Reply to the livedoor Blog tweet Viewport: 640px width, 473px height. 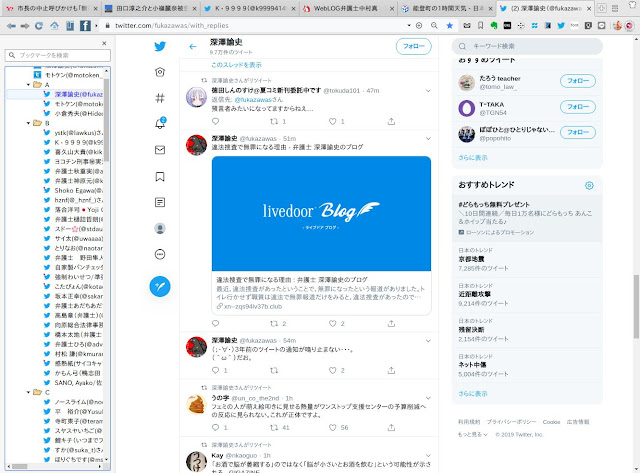[x=216, y=323]
